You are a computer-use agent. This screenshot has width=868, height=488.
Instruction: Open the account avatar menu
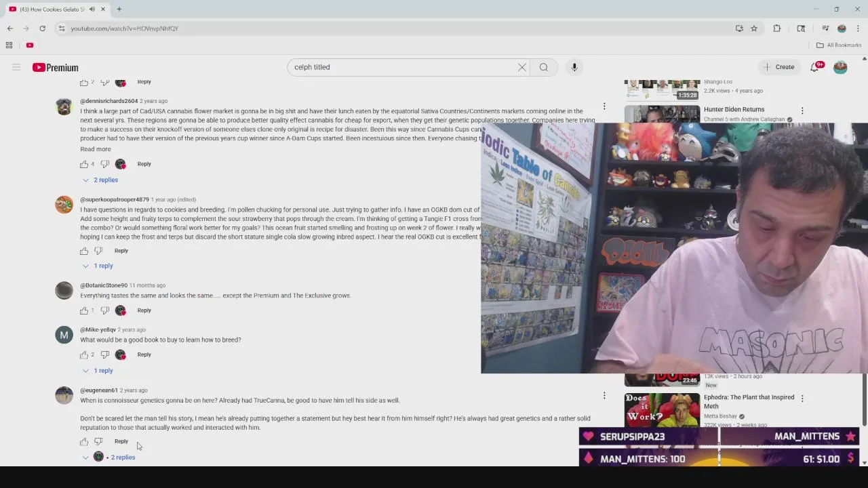point(840,67)
